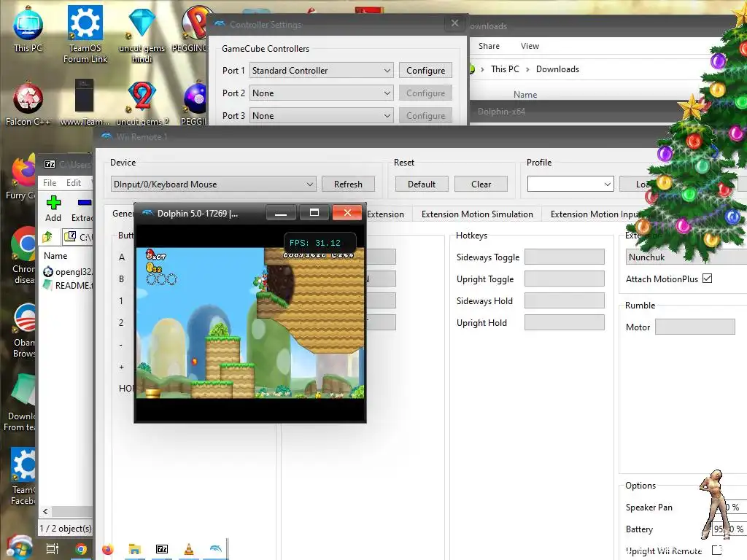Switch to Extension Motion Simulation tab
747x560 pixels.
pos(477,214)
